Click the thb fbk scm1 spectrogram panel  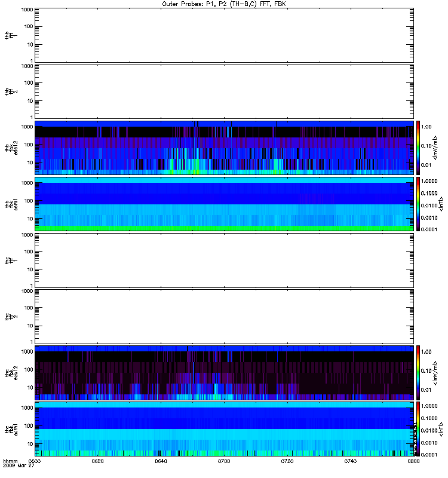tap(225, 204)
